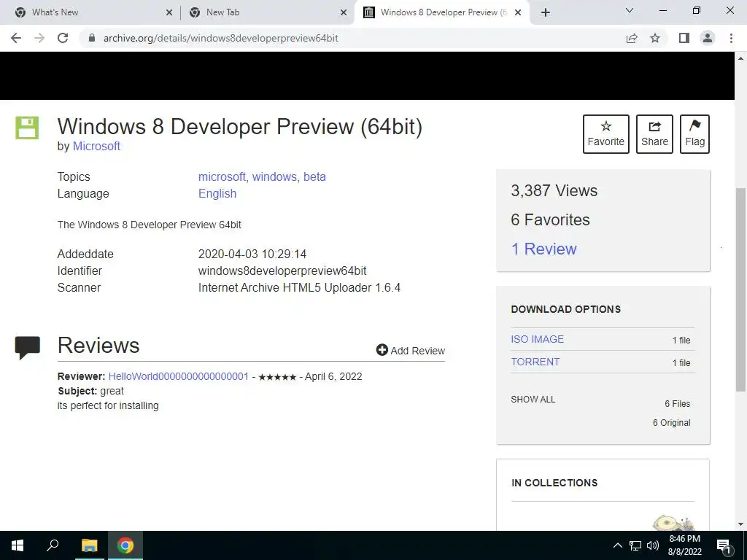Open the beta topic link
This screenshot has height=560, width=747.
(x=314, y=176)
